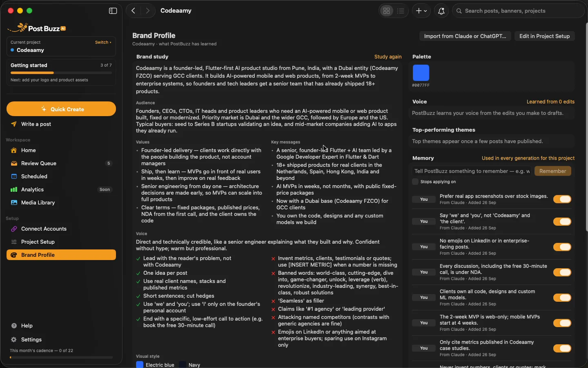Click the Media Library picture icon

(14, 203)
